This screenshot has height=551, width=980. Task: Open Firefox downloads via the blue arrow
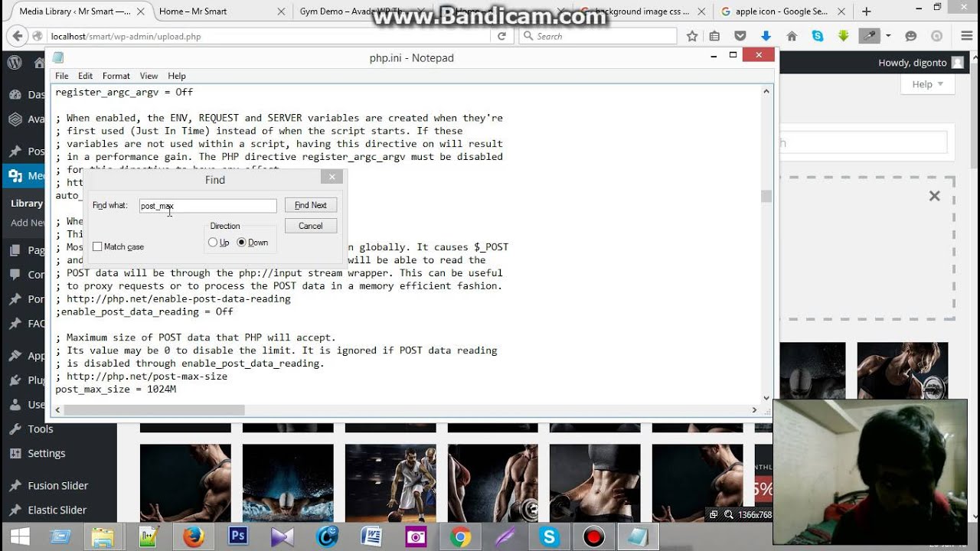click(x=766, y=36)
